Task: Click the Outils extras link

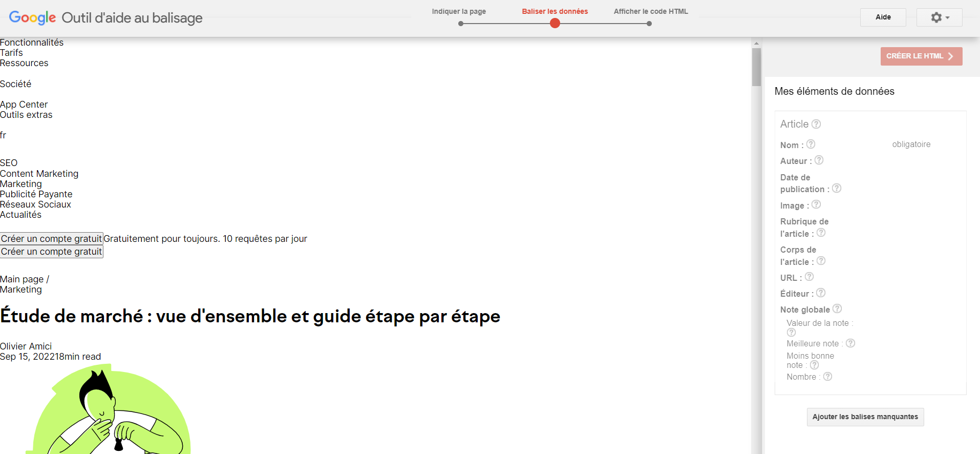Action: pos(26,115)
